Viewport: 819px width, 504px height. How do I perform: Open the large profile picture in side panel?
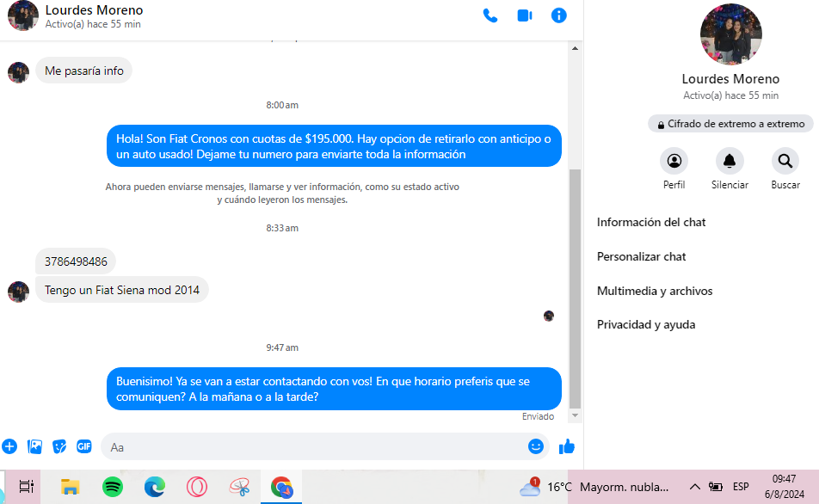pyautogui.click(x=730, y=34)
